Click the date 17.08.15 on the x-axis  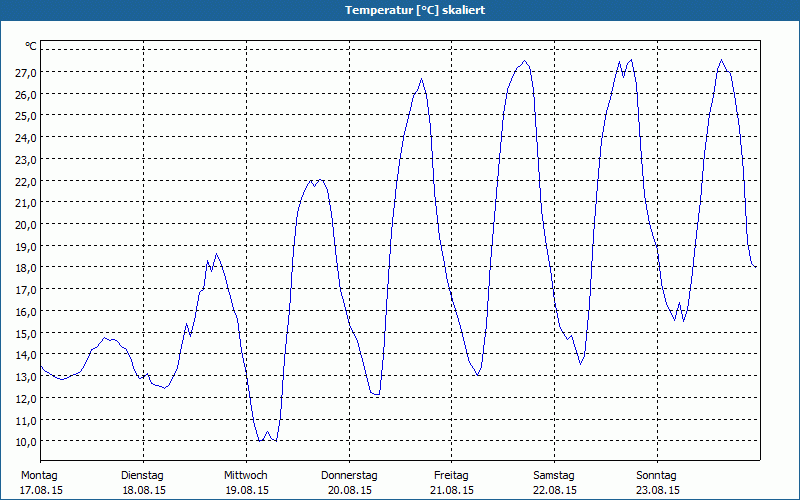click(42, 491)
